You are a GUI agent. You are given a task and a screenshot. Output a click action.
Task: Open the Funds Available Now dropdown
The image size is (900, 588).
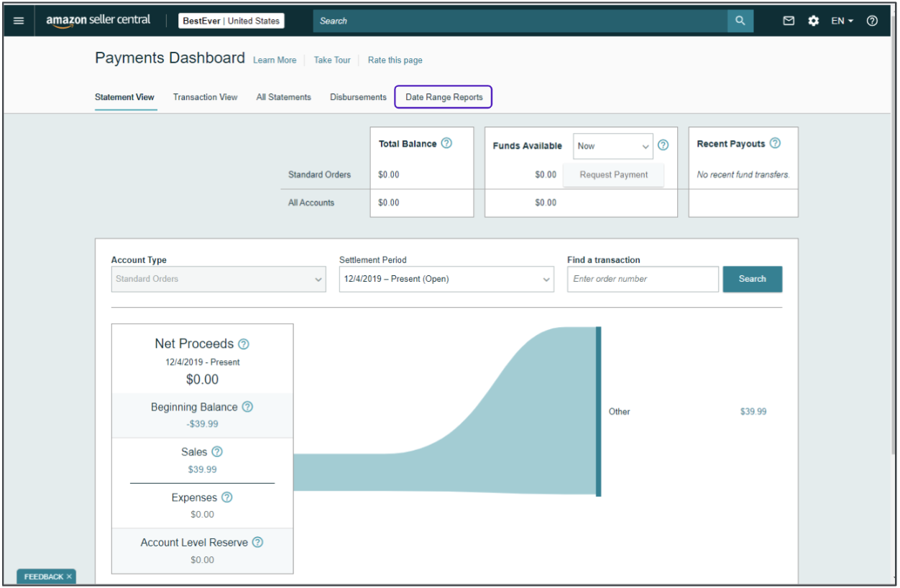612,146
